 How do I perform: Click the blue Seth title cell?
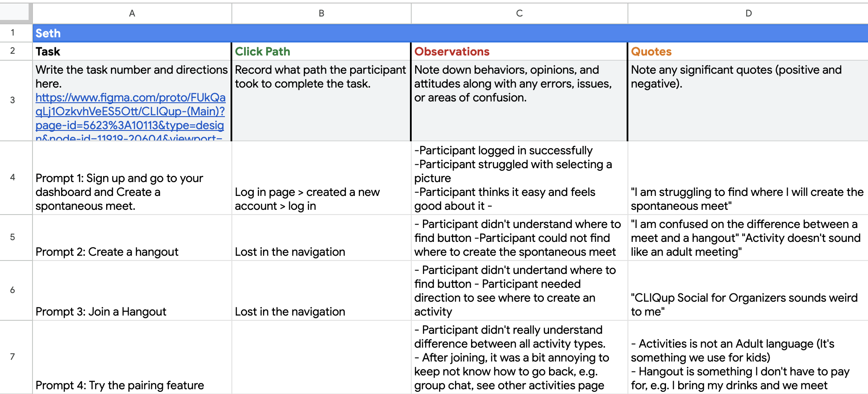click(x=451, y=33)
